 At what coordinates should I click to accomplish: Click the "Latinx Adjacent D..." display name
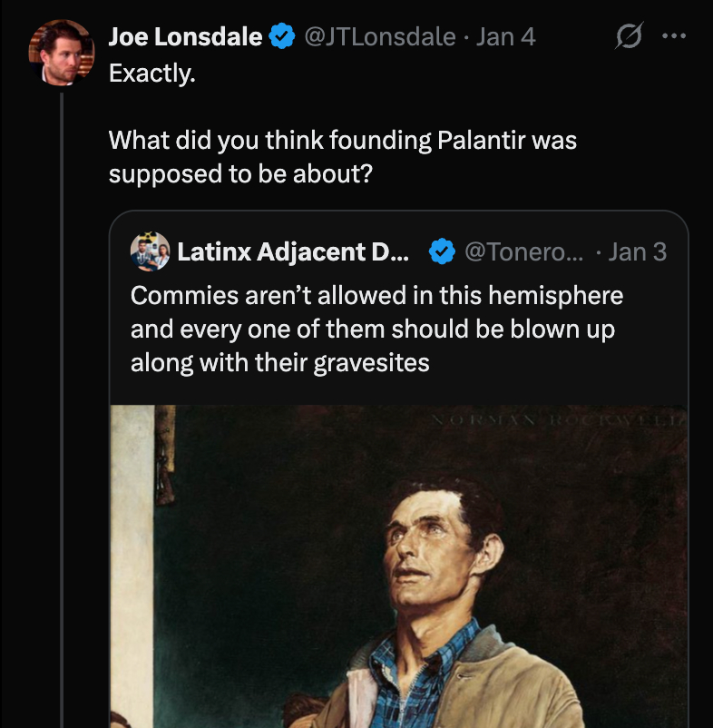click(293, 251)
